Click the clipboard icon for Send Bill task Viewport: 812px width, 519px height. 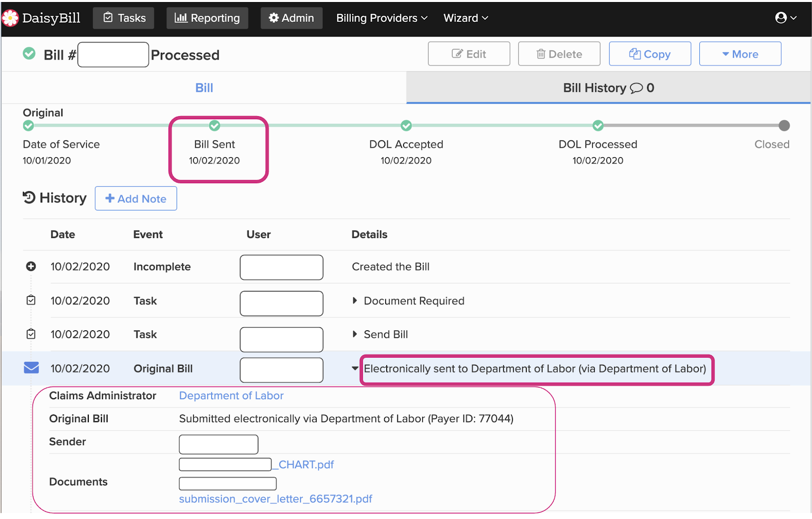31,334
